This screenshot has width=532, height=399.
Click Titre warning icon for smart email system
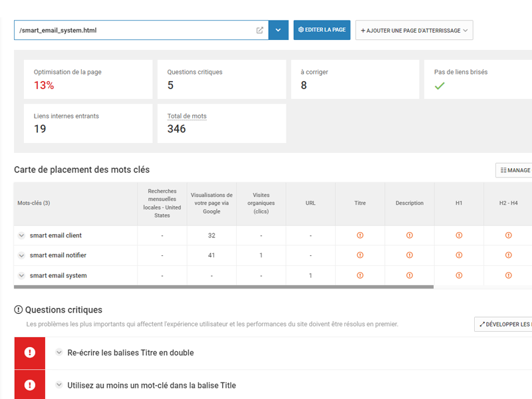[360, 275]
